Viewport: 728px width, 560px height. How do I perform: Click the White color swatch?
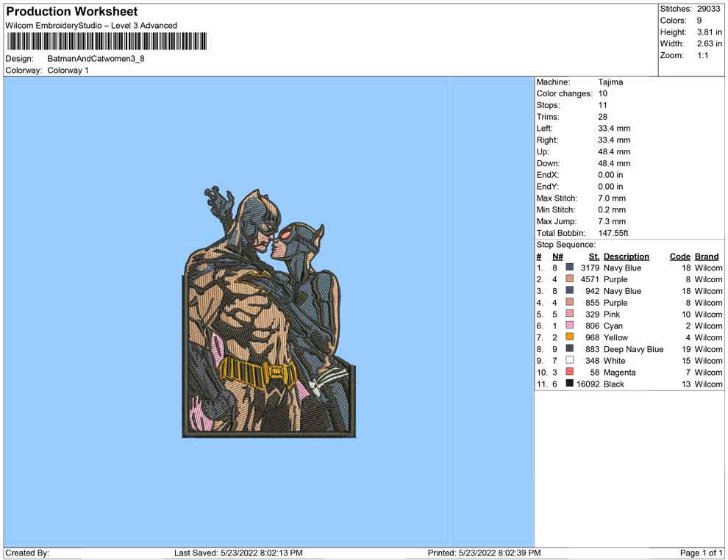(x=570, y=360)
